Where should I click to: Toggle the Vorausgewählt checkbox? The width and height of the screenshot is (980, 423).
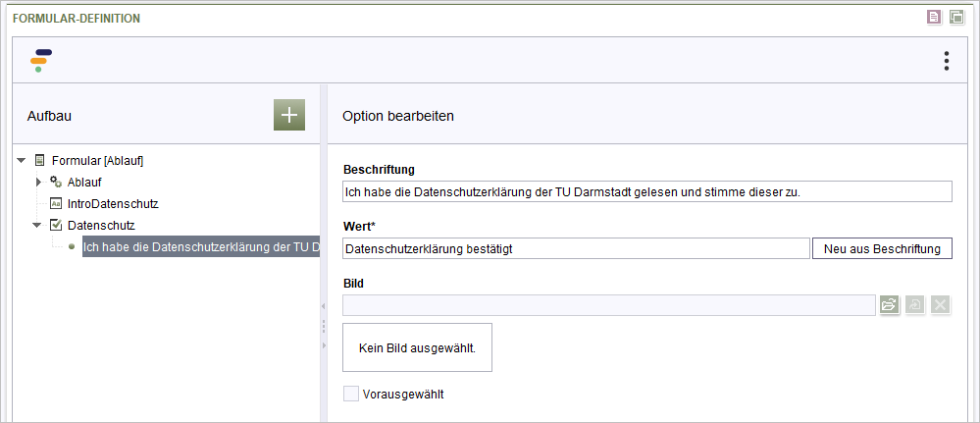click(351, 394)
